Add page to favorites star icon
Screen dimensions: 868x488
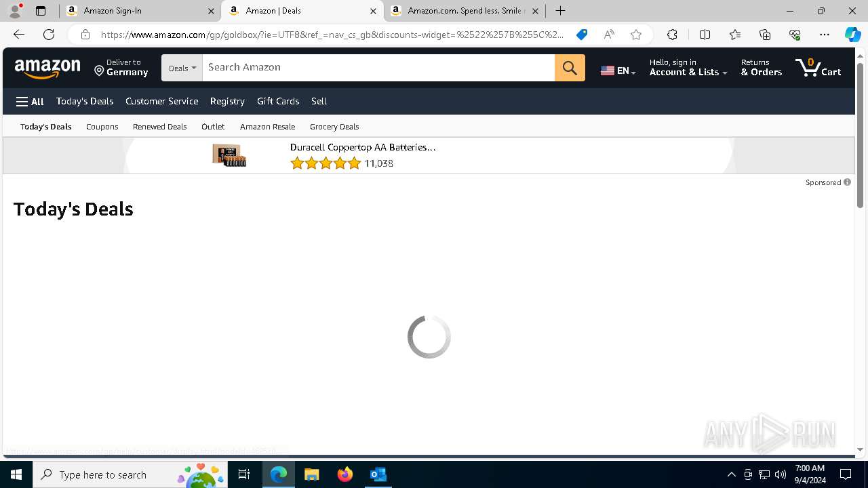coord(636,35)
